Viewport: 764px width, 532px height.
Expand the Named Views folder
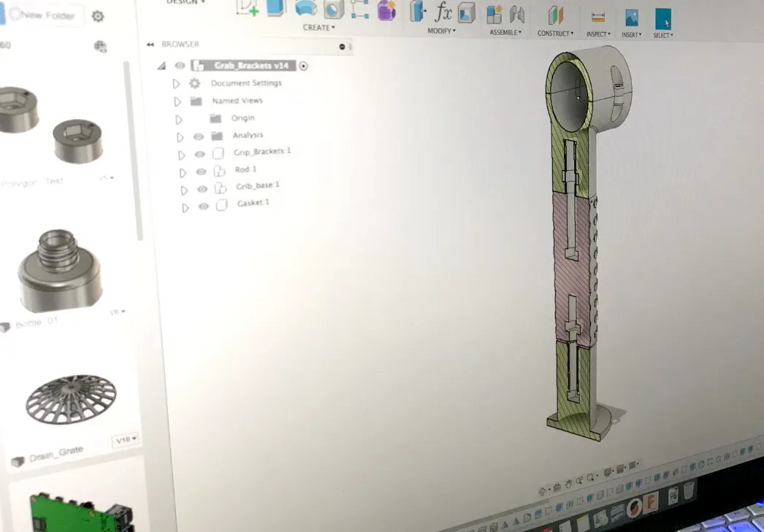click(x=177, y=101)
